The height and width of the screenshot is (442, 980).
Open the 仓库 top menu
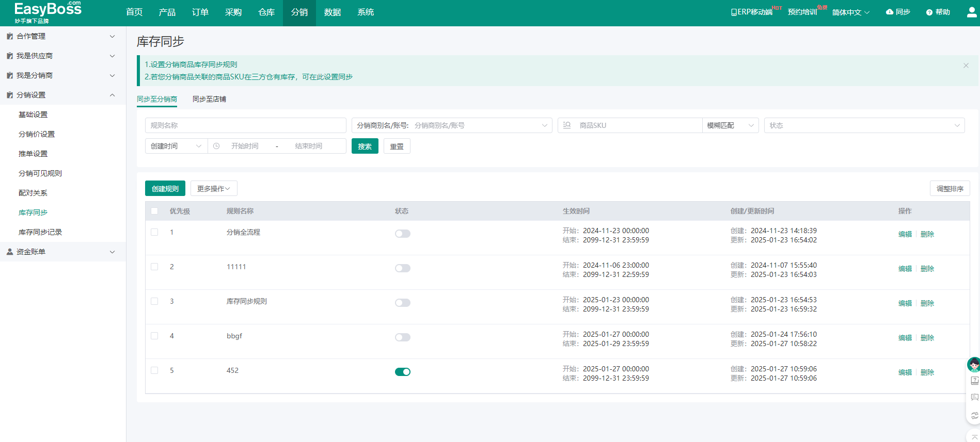(266, 12)
